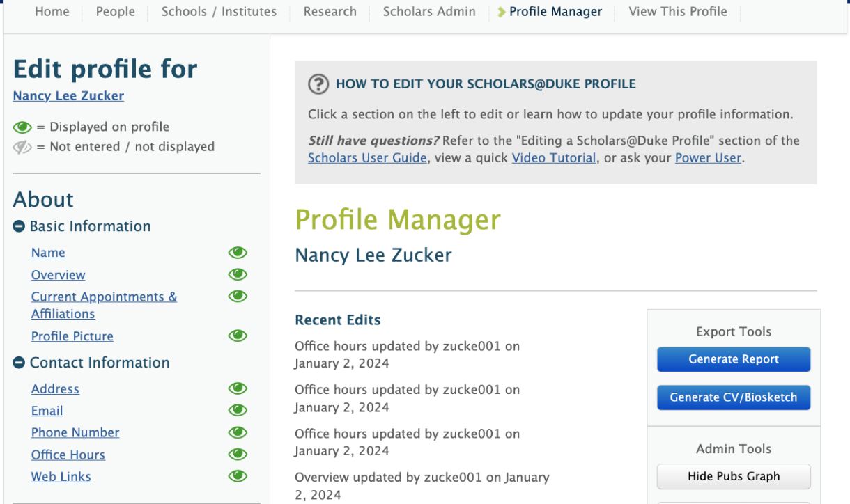The height and width of the screenshot is (504, 850).
Task: Toggle visibility eye for Email
Action: coord(238,410)
